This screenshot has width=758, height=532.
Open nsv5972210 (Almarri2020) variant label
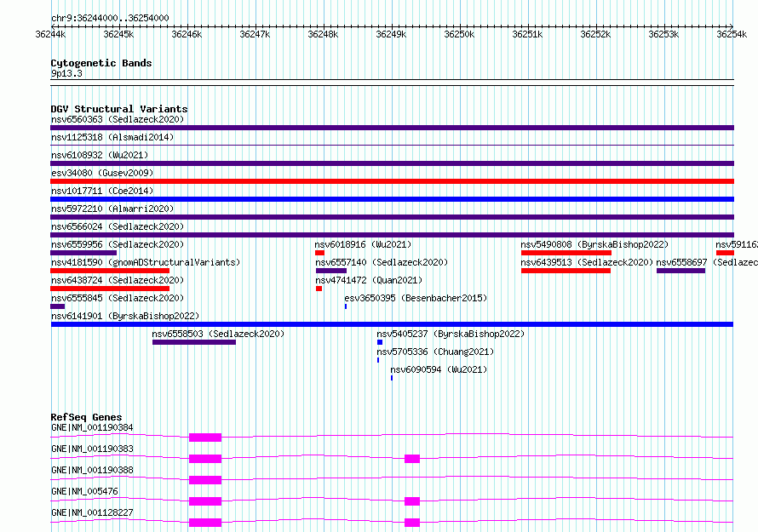pos(112,209)
